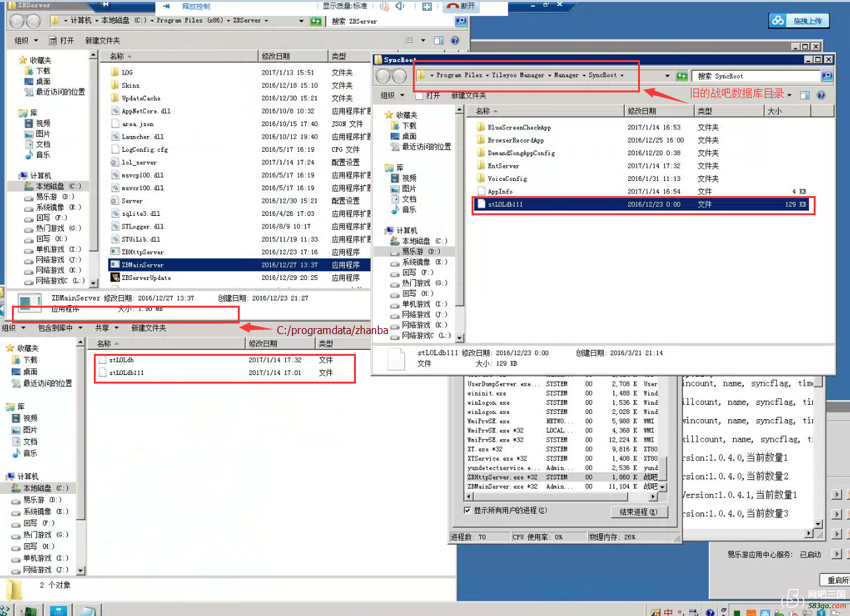The width and height of the screenshot is (850, 616).
Task: Select stLOLdb111 file in SyncRoot window
Action: pyautogui.click(x=642, y=205)
